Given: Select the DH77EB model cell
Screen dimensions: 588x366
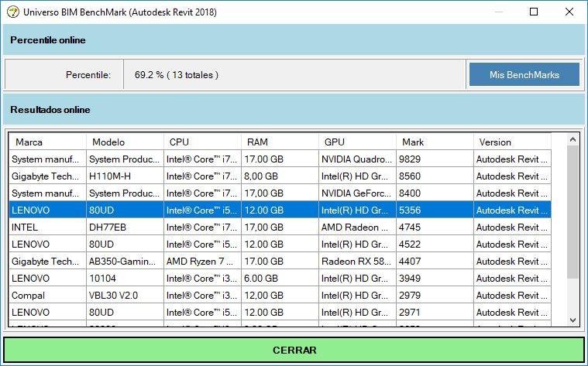Looking at the screenshot, I should [x=125, y=227].
